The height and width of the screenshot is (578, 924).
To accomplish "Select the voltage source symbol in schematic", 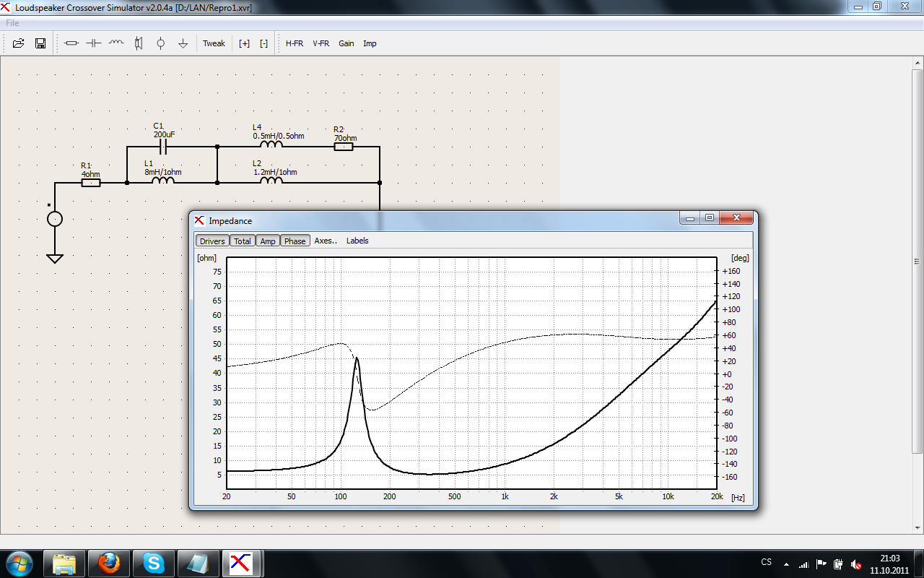I will (55, 219).
